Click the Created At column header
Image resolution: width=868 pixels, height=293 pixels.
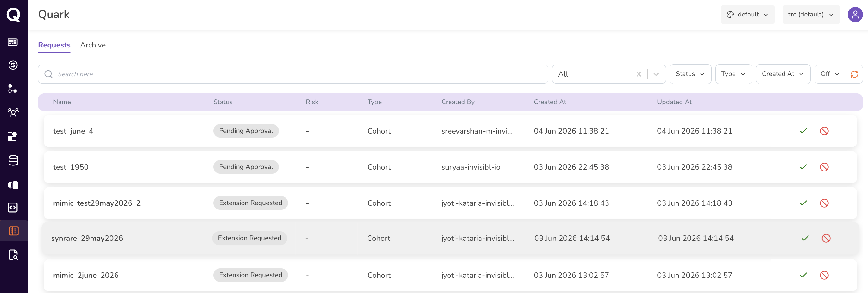(x=550, y=102)
